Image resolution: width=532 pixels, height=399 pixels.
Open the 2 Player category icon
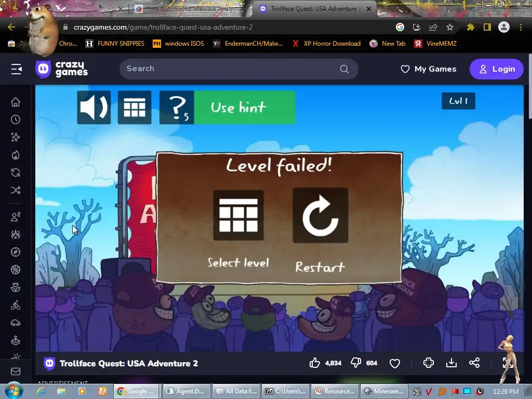[16, 217]
